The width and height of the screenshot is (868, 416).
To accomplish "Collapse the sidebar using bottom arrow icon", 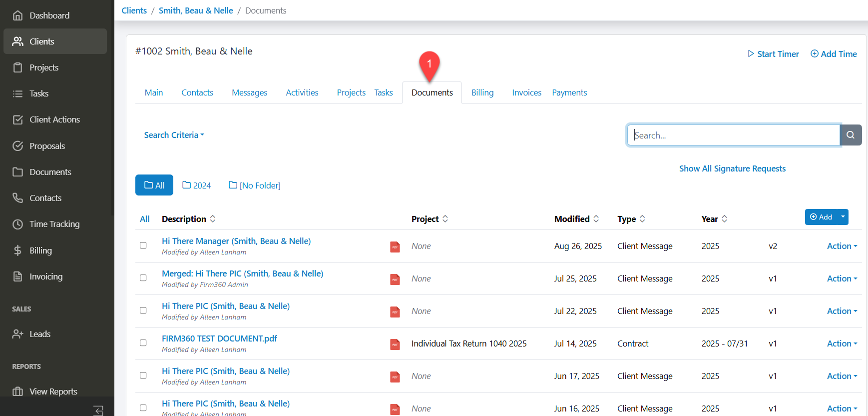I will [x=98, y=410].
